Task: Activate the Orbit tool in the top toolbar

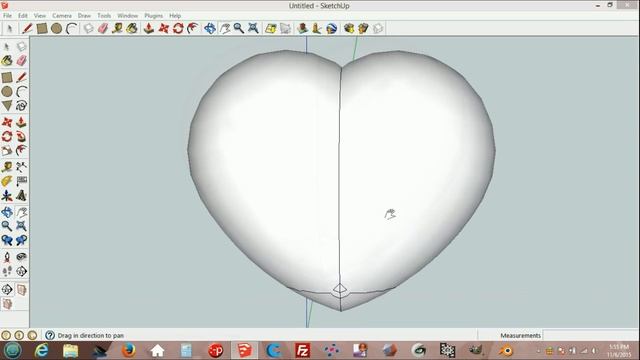Action: 209,28
